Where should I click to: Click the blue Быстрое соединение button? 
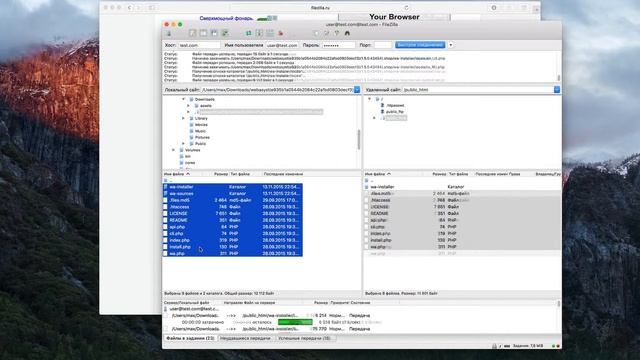pyautogui.click(x=420, y=45)
